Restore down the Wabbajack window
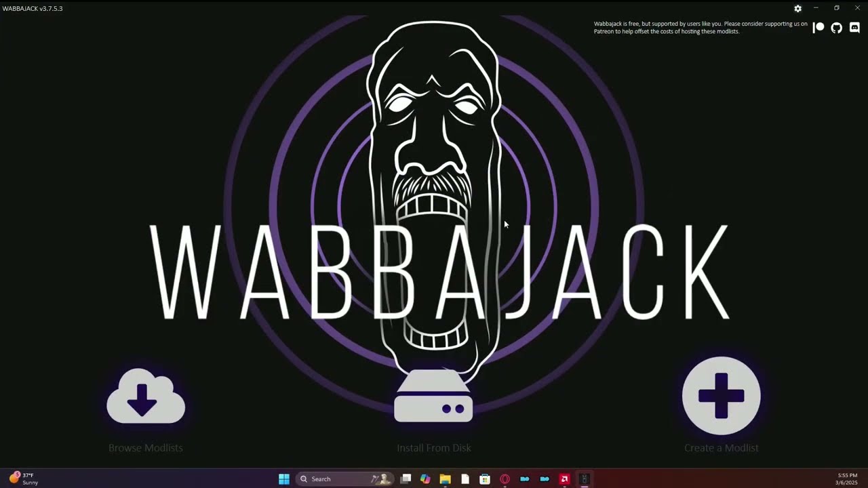Viewport: 868px width, 488px height. tap(837, 8)
